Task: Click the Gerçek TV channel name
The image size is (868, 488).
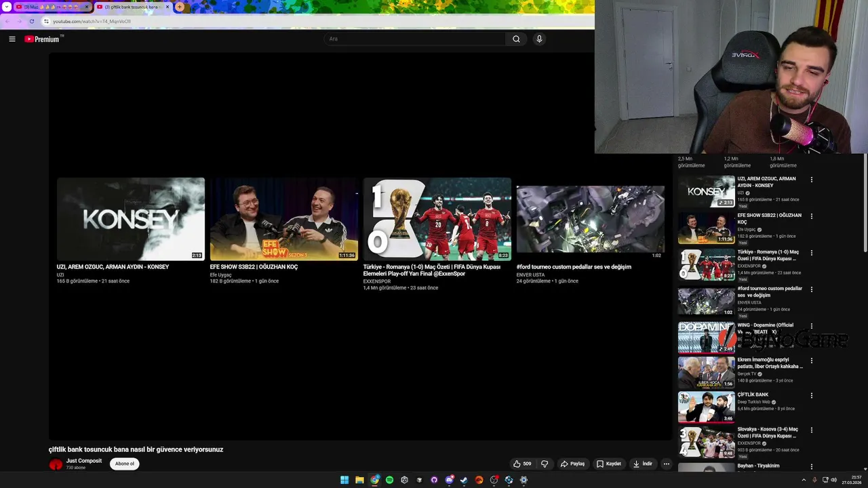Action: coord(747,374)
